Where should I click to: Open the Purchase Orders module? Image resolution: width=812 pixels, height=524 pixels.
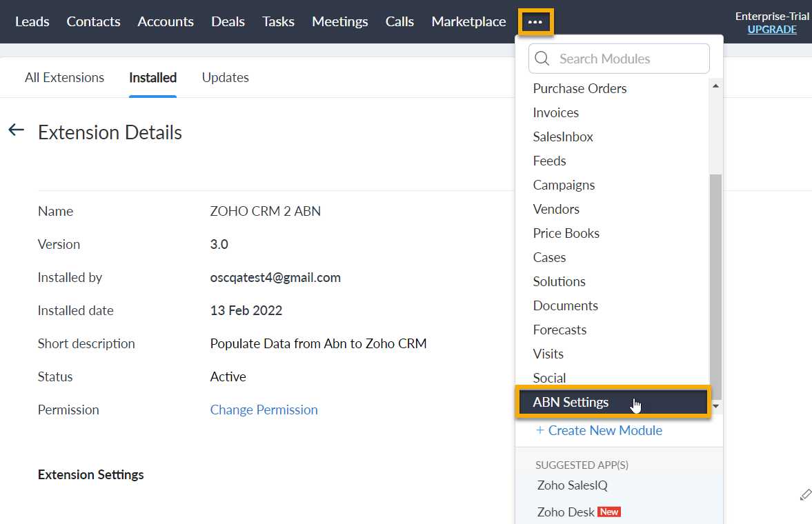click(580, 89)
